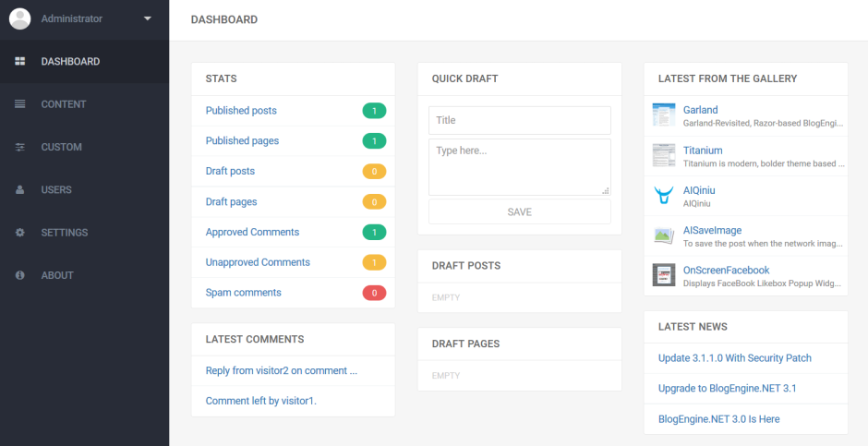Click the Administrator avatar icon
This screenshot has width=868, height=446.
(20, 18)
